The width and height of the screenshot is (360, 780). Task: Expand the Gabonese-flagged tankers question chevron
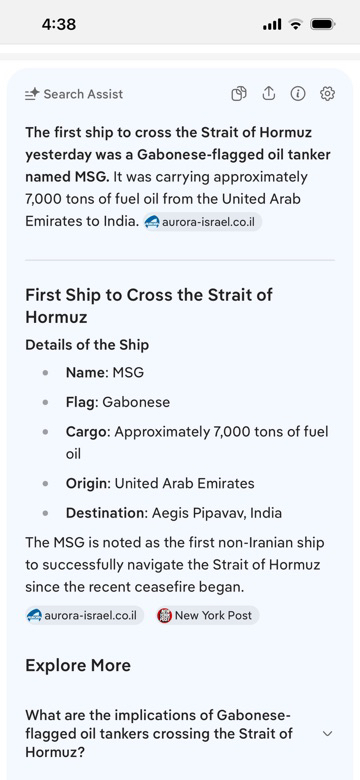(x=327, y=733)
